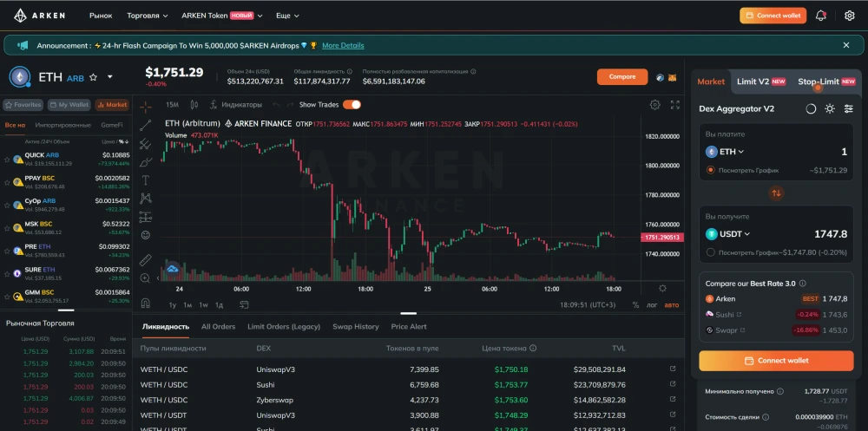868x431 pixels.
Task: Select USDT Посмотреть График radio button
Action: pos(711,252)
